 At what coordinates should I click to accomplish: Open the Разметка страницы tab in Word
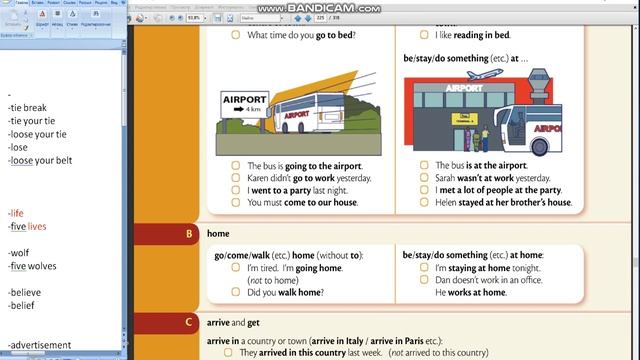click(x=53, y=2)
